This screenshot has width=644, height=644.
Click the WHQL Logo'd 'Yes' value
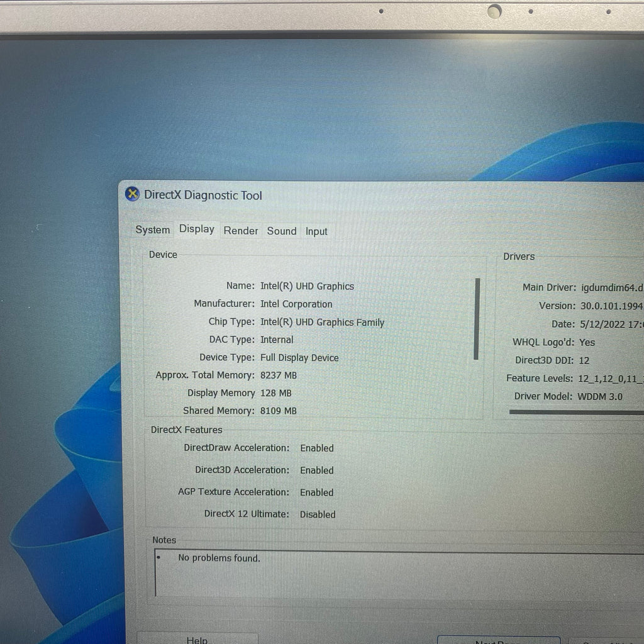point(587,342)
